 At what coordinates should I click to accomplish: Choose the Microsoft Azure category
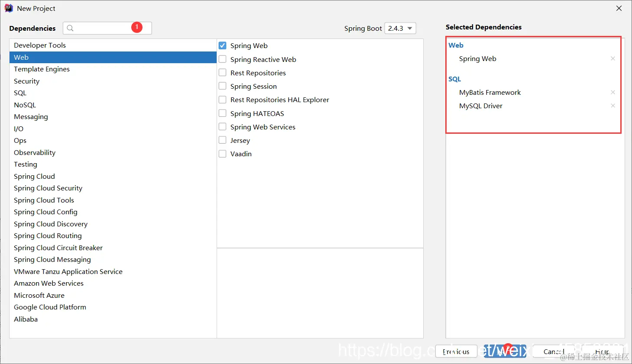(x=113, y=295)
